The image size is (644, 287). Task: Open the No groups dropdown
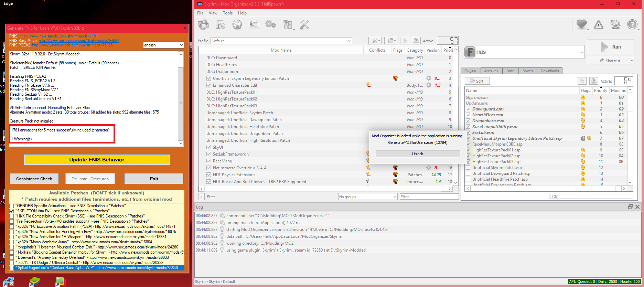[x=368, y=197]
